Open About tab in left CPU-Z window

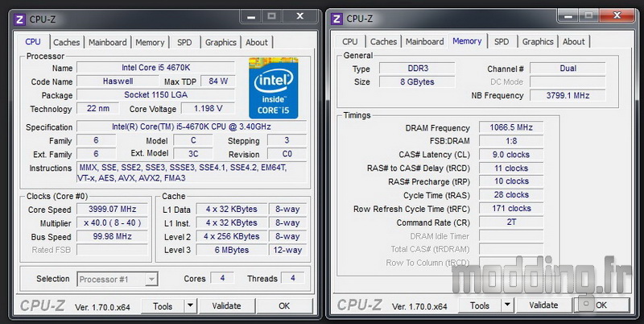257,43
